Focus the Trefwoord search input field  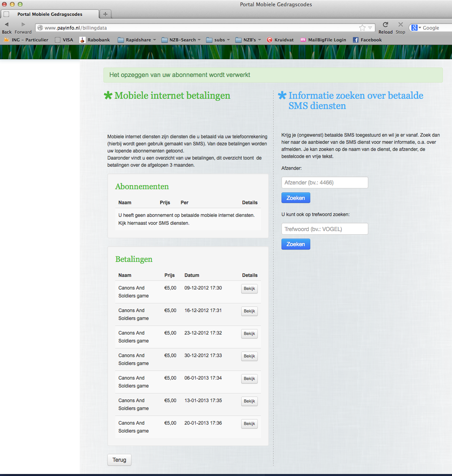[x=324, y=229]
